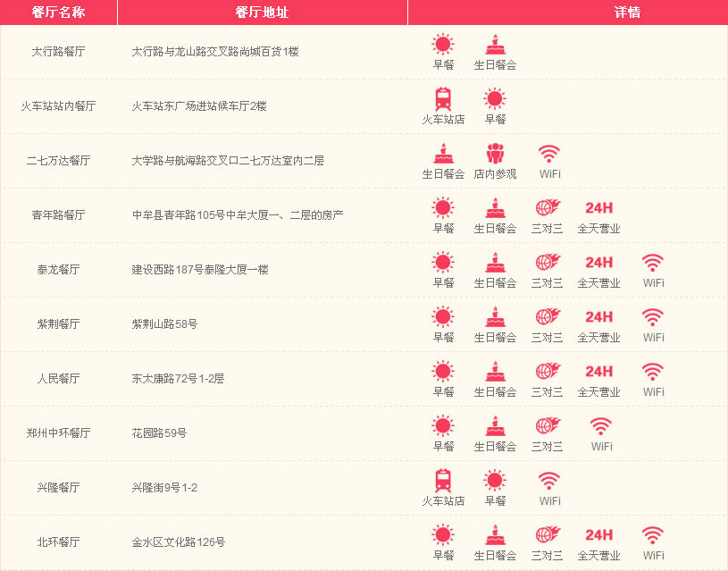Screen dimensions: 728x571
Task: Select the 餐厅名称 column header
Action: 58,13
